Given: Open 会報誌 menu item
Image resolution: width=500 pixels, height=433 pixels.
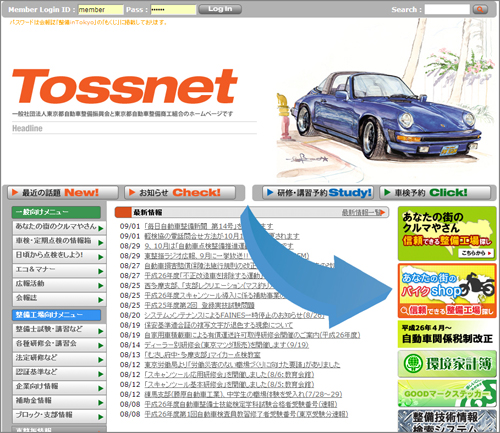Looking at the screenshot, I should point(59,299).
